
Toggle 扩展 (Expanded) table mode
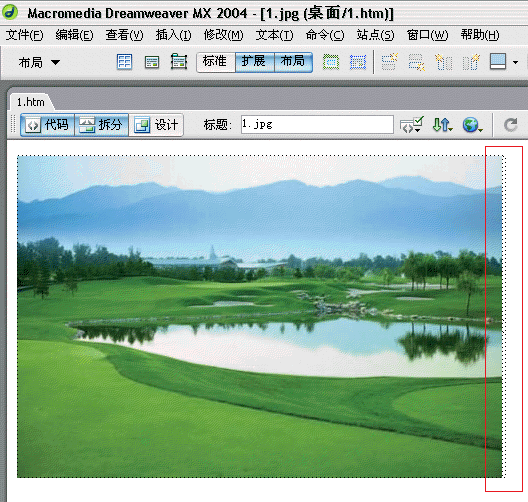click(x=255, y=62)
